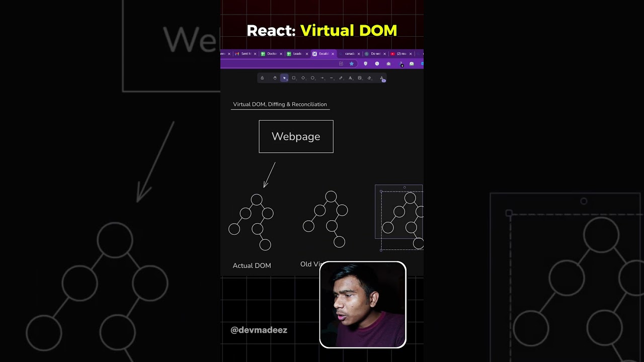Close the canada tab

[x=359, y=54]
